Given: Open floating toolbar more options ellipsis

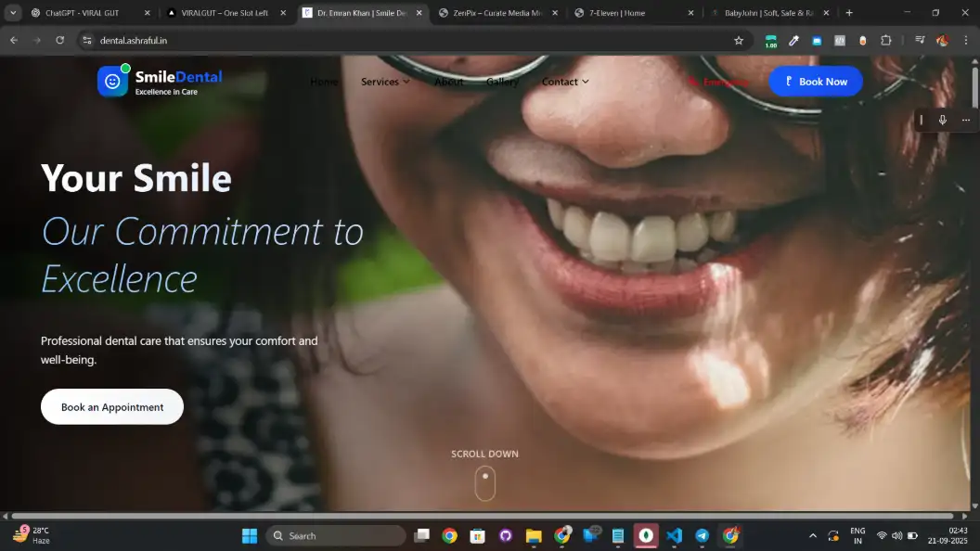Looking at the screenshot, I should tap(966, 120).
